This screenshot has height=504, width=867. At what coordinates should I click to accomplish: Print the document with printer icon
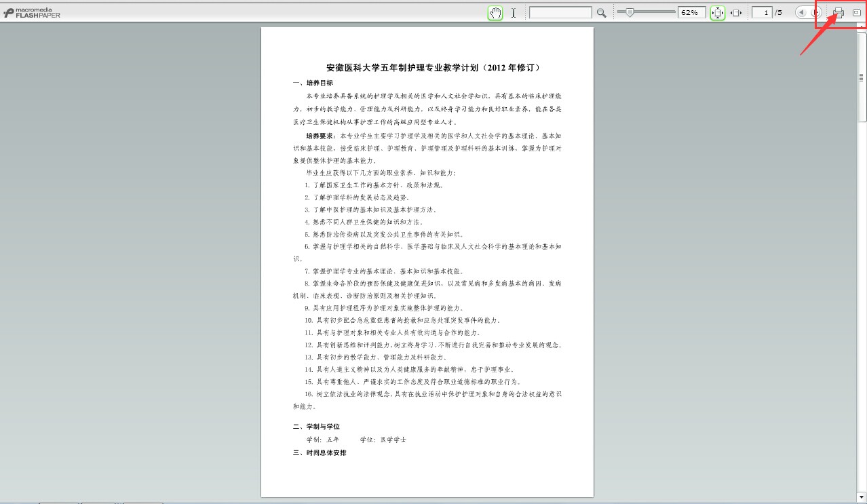pyautogui.click(x=839, y=13)
